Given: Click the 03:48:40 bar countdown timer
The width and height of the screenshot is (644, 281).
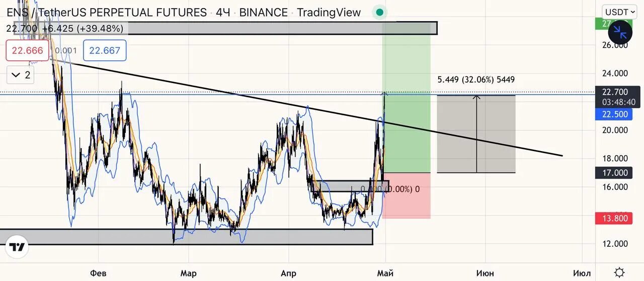Looking at the screenshot, I should coord(619,102).
